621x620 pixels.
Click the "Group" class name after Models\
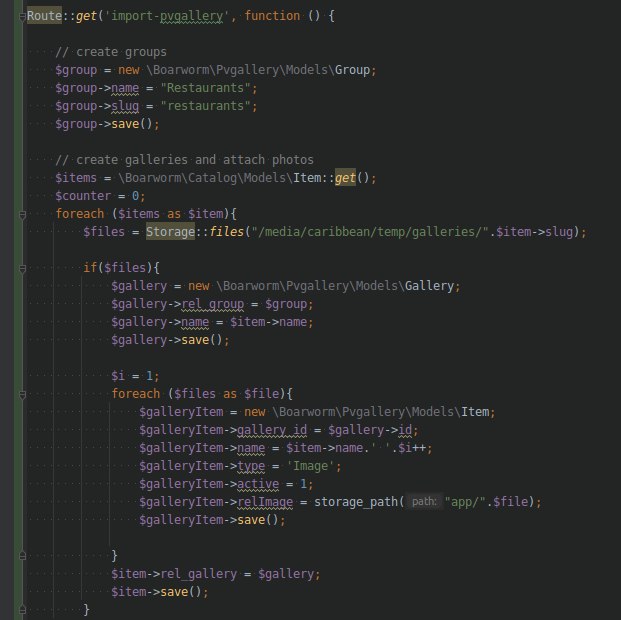pyautogui.click(x=352, y=70)
